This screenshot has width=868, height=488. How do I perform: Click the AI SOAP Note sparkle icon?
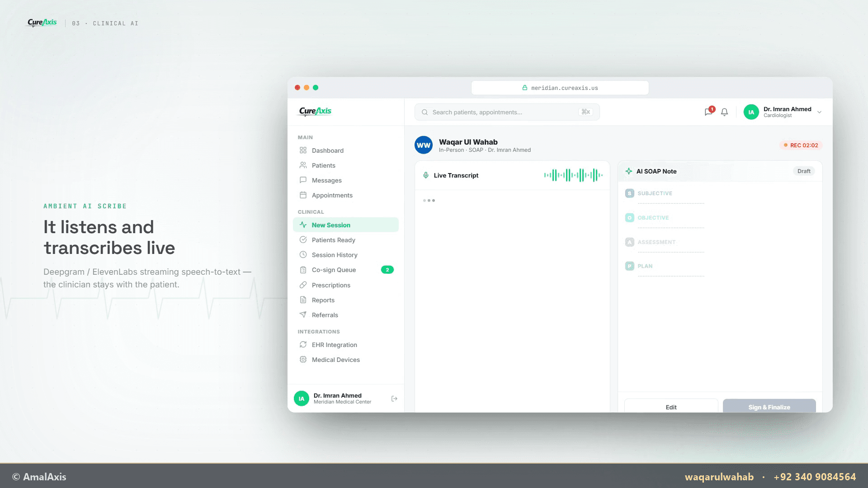pos(629,171)
